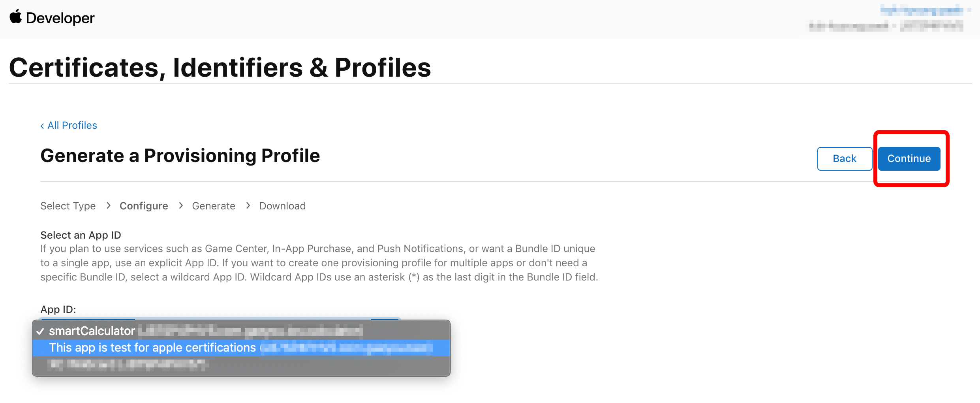Click chevron between Select Type and Configure

tap(108, 205)
